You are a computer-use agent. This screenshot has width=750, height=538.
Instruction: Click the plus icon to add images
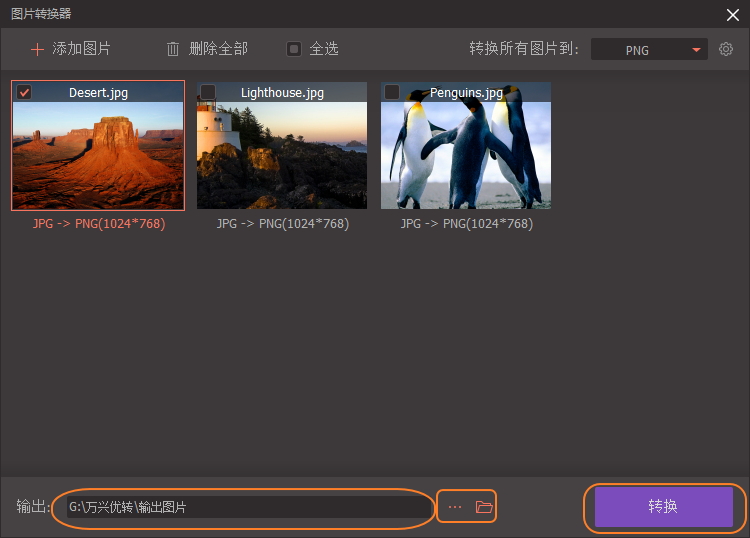coord(37,49)
